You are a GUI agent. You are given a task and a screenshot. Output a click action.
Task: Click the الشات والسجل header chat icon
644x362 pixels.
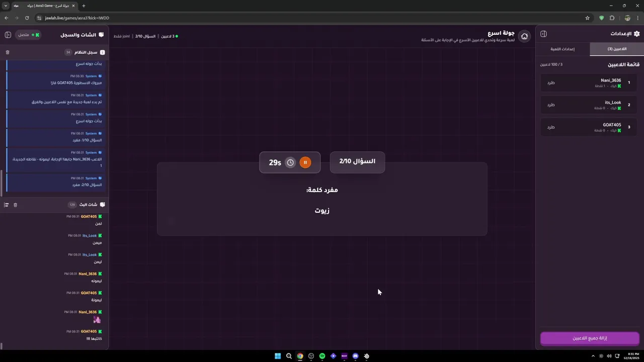tap(101, 35)
